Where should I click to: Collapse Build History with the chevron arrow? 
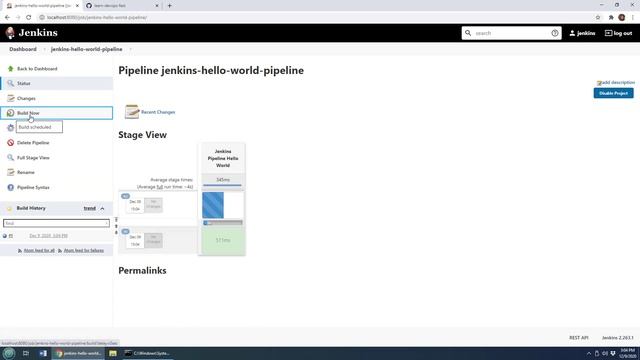[x=102, y=209]
